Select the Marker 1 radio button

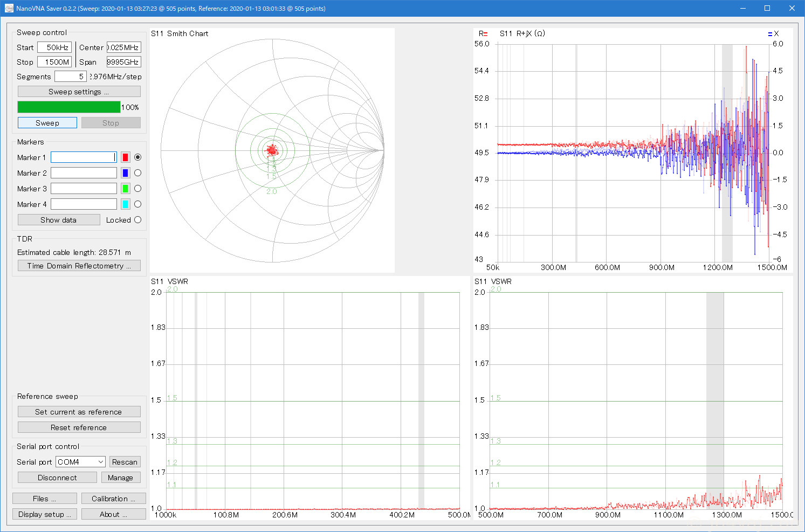(138, 157)
